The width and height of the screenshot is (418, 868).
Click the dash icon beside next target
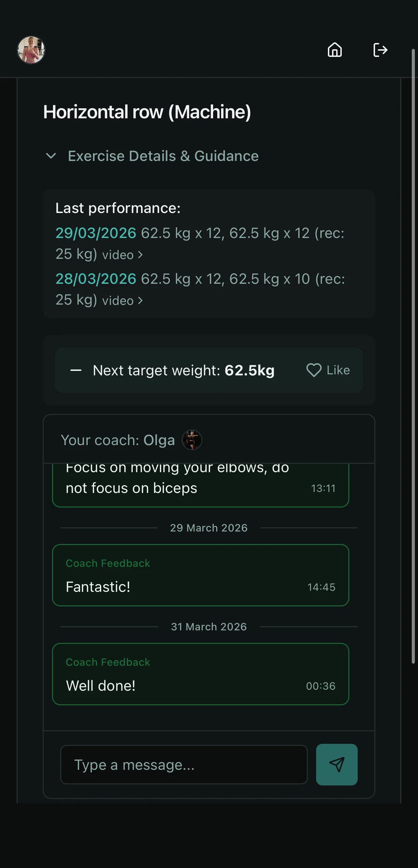pos(76,371)
